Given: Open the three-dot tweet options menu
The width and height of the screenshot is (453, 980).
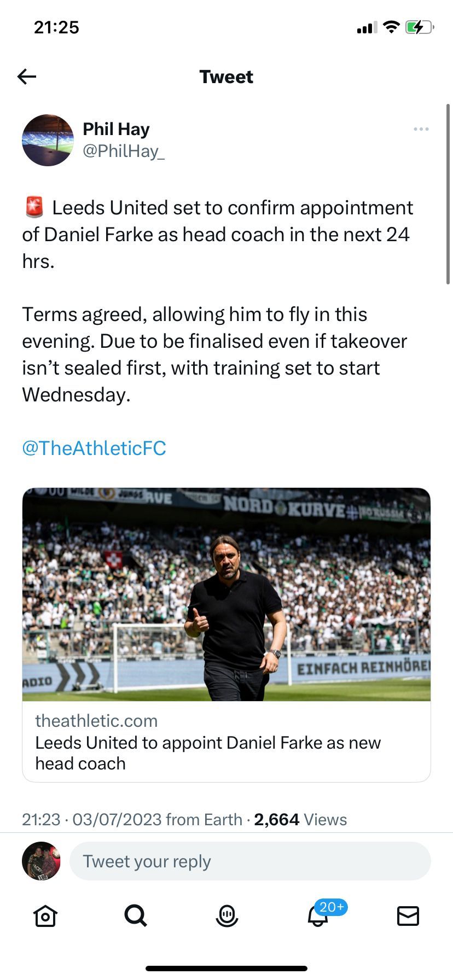Looking at the screenshot, I should tap(421, 129).
